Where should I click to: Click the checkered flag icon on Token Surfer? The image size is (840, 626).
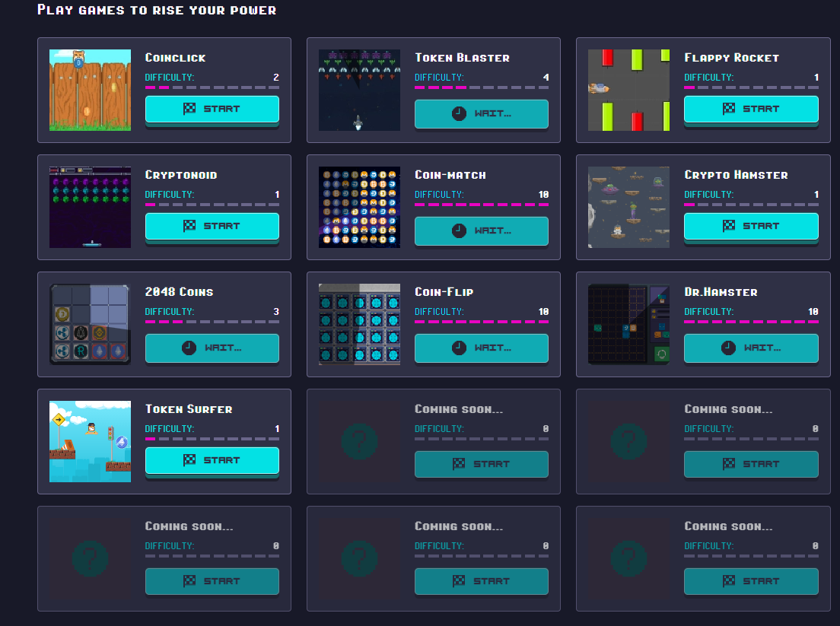point(189,460)
